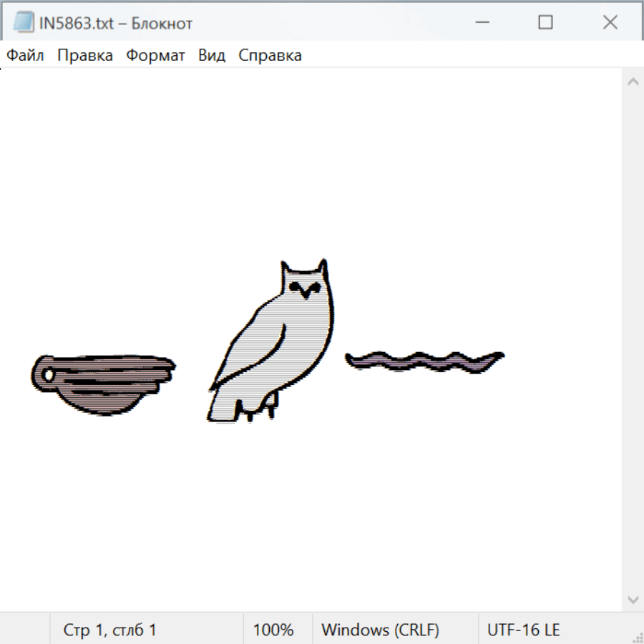The image size is (644, 644).
Task: Click the 'Стр 1, стлб 1' status field
Action: coord(109,630)
